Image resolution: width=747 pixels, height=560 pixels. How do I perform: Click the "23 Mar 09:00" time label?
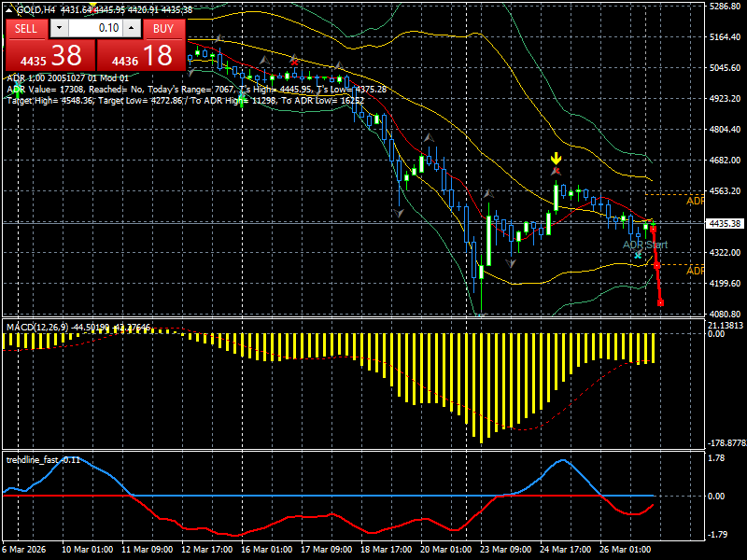point(506,549)
